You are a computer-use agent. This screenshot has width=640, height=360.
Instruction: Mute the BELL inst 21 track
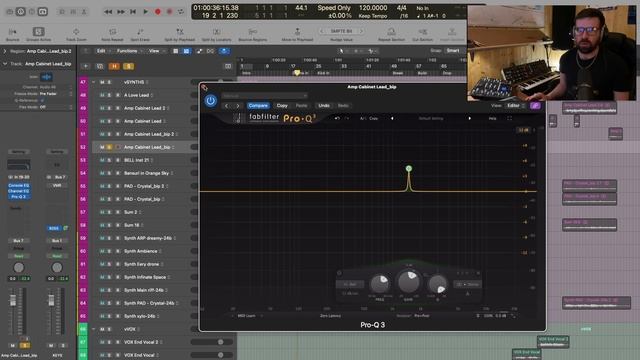[x=102, y=160]
